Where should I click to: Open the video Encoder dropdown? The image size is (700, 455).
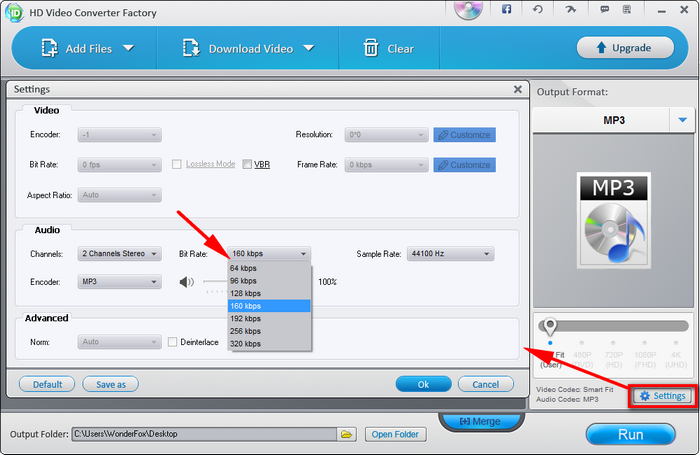(120, 135)
